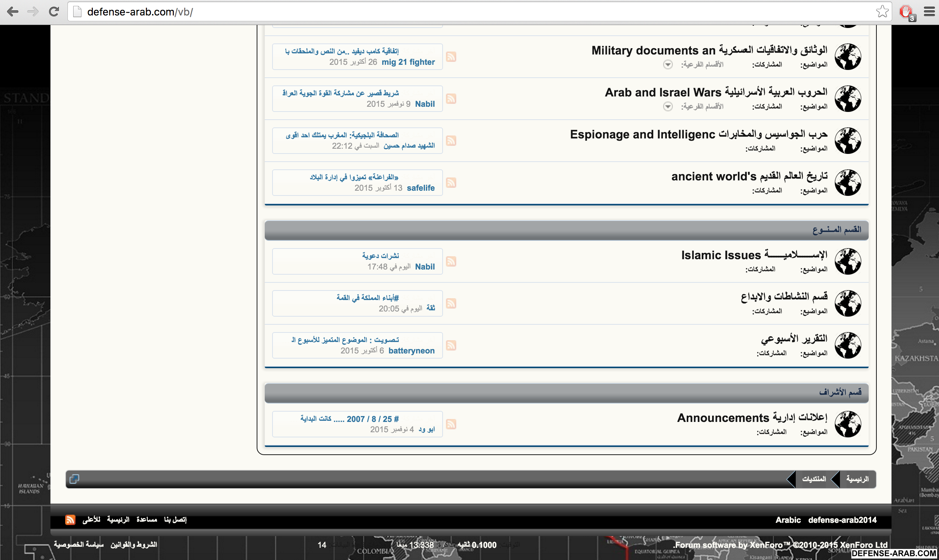Click RSS icon for Military documents forum

coord(451,57)
